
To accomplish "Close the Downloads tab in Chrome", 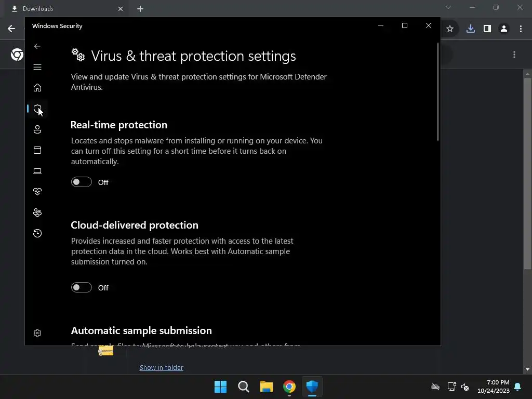I will click(121, 9).
